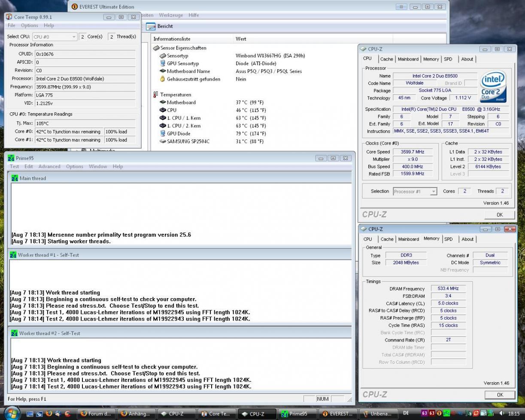Click the Intel Core 2 Duo logo
The width and height of the screenshot is (525, 420).
(493, 87)
